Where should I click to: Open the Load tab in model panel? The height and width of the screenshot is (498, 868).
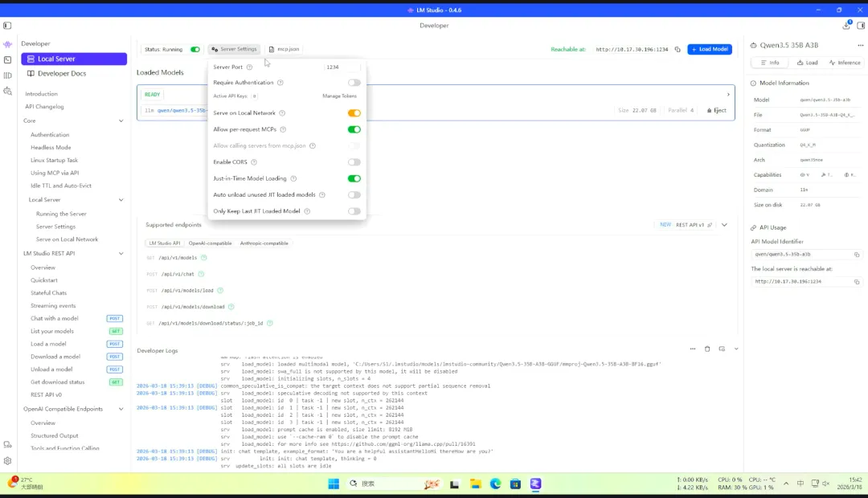(807, 63)
